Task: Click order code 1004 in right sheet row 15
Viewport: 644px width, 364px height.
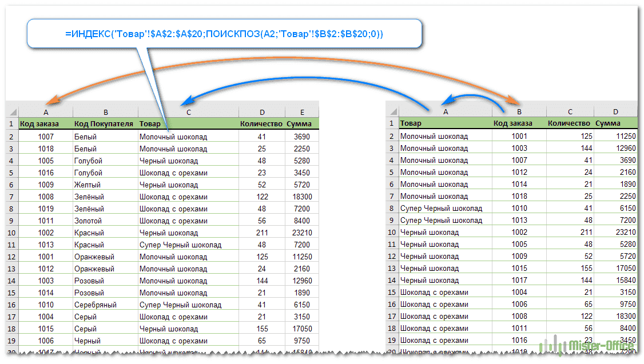Action: point(519,292)
